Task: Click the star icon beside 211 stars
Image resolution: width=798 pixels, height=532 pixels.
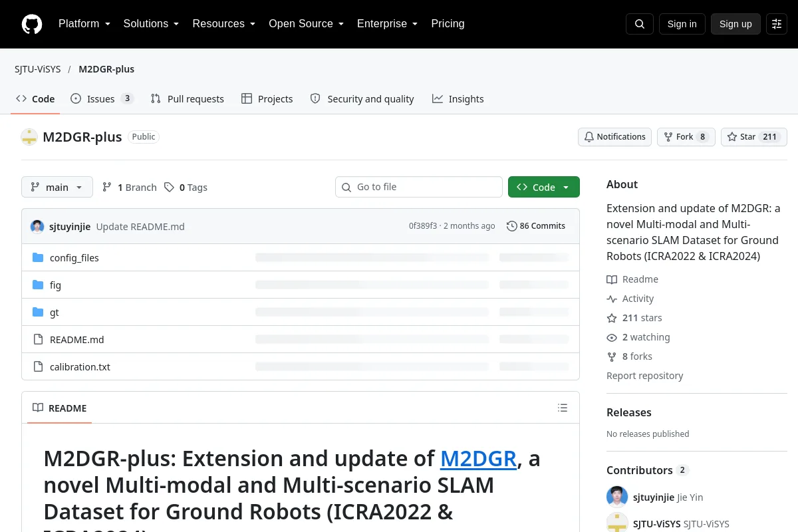Action: tap(612, 318)
